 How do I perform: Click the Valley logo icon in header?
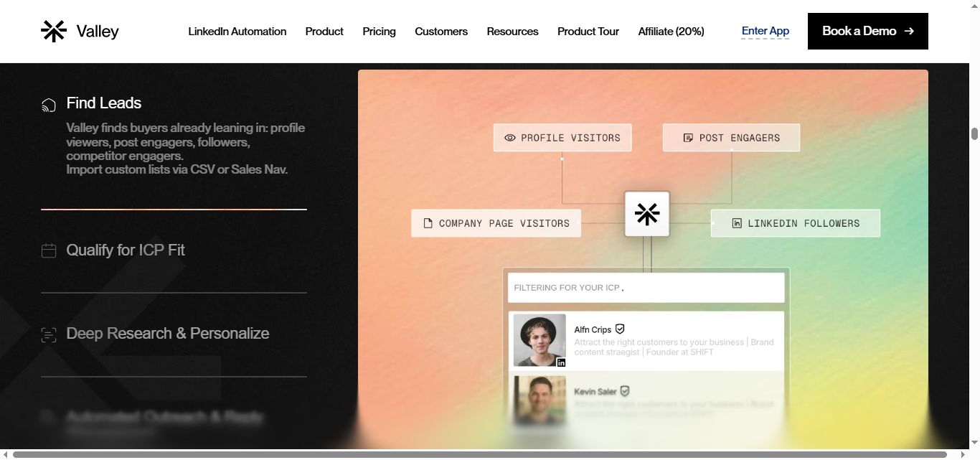[54, 31]
